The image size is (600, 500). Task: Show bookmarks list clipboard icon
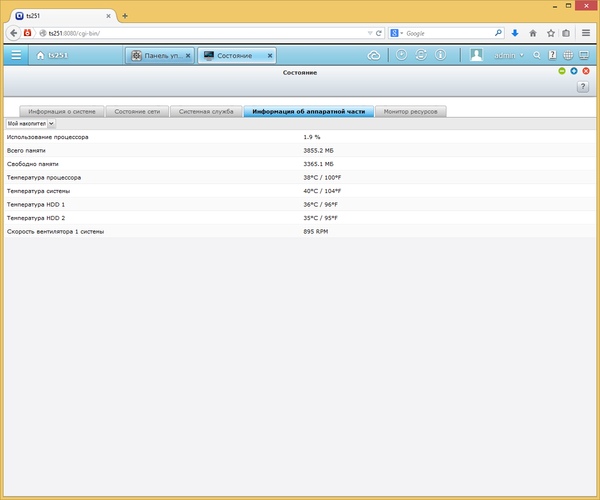click(x=566, y=33)
